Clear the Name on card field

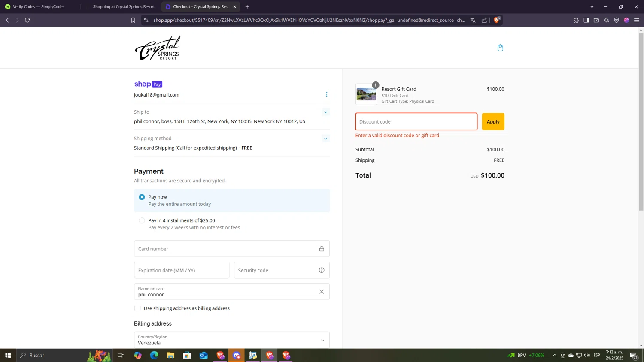(322, 292)
